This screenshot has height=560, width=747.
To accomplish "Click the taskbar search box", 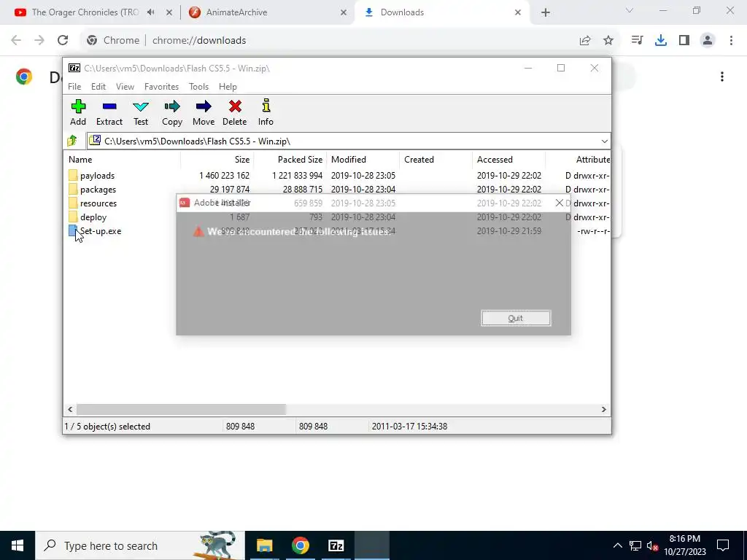I will click(140, 545).
